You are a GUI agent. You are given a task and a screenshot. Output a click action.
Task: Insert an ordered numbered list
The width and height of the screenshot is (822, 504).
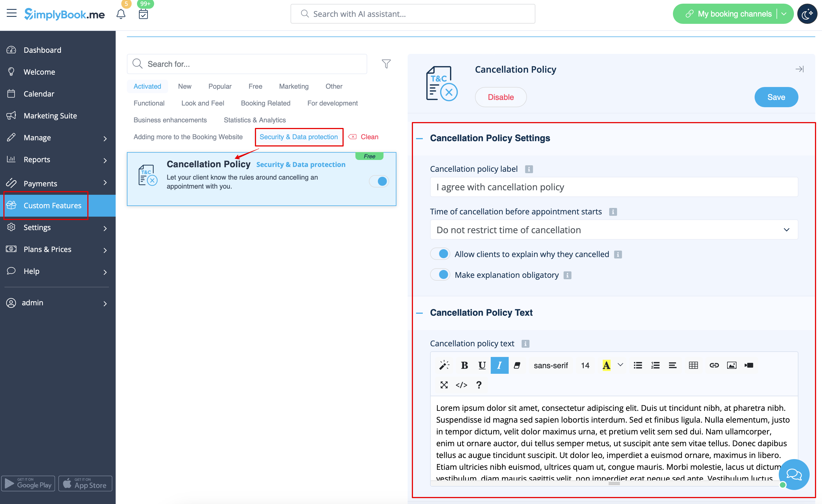tap(655, 365)
